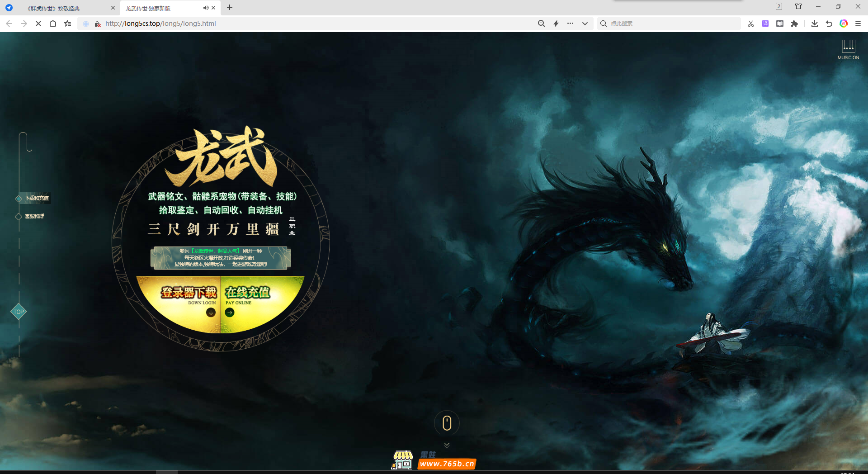The image size is (868, 474).
Task: Open the downloads arrow icon
Action: 815,24
